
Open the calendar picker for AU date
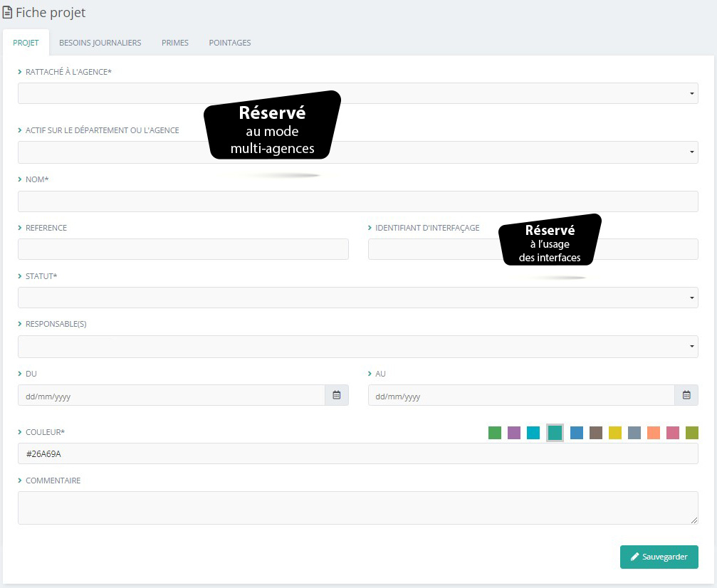tap(686, 395)
